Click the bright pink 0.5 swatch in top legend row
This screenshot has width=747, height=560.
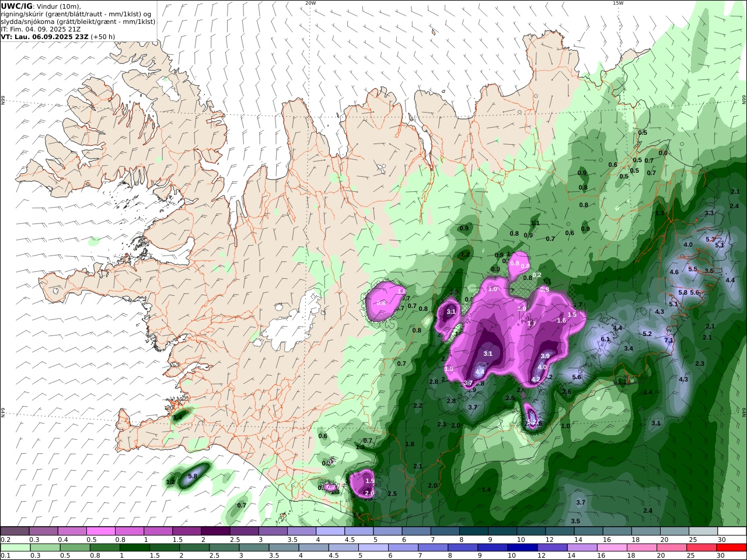coord(100,531)
